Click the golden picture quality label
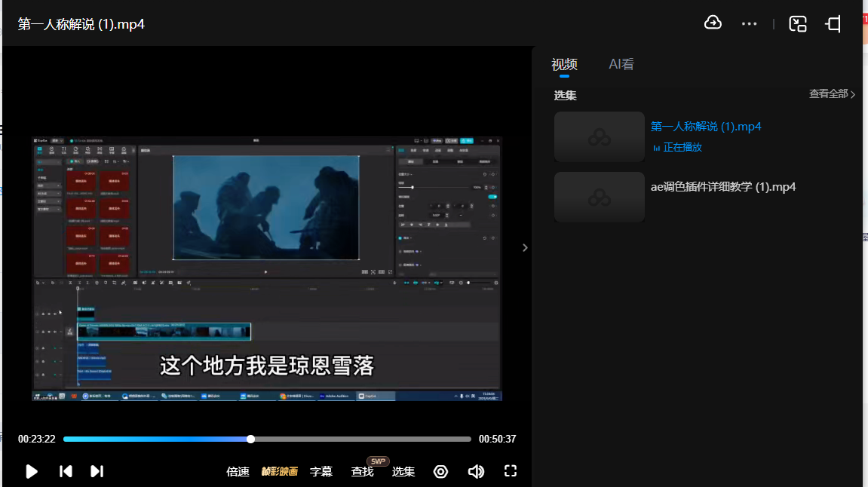The image size is (868, 487). point(279,471)
